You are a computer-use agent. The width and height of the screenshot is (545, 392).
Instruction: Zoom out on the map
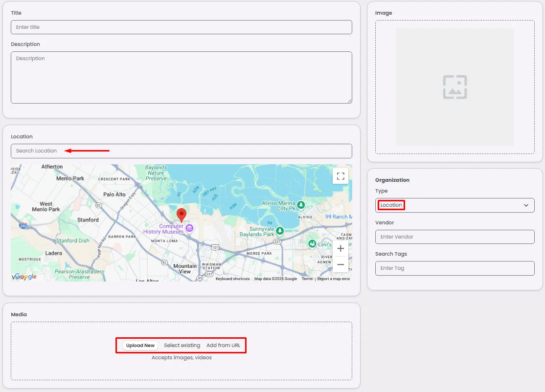pos(341,264)
